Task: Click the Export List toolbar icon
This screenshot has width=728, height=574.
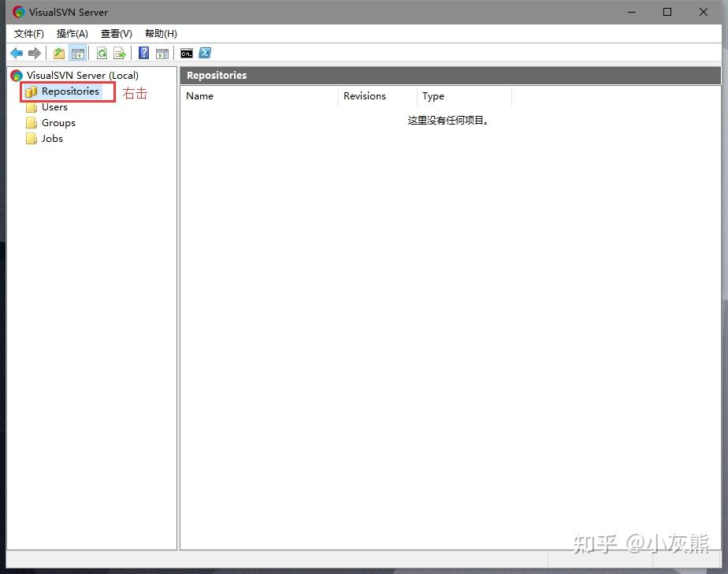Action: (x=120, y=53)
